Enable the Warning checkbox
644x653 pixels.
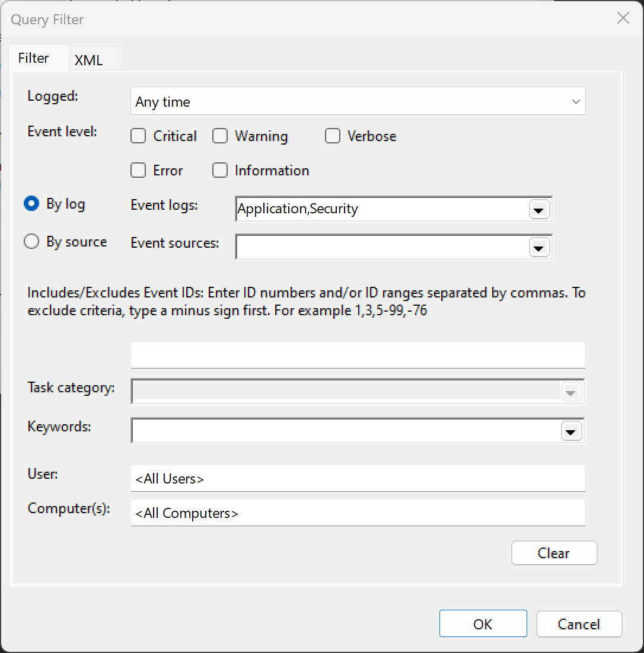tap(220, 136)
